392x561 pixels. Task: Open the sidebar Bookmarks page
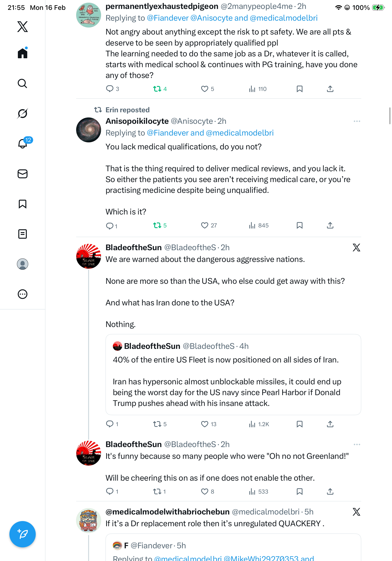(23, 204)
